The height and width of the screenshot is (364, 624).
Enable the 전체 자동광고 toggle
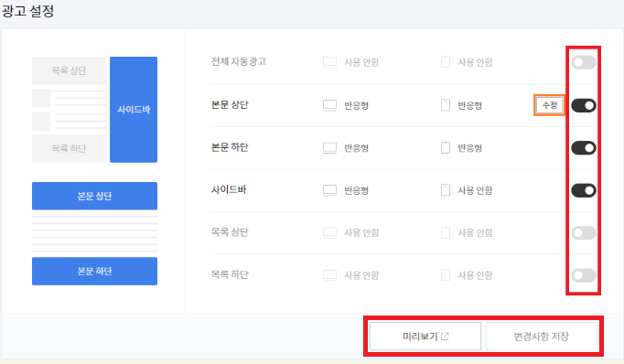click(x=584, y=62)
